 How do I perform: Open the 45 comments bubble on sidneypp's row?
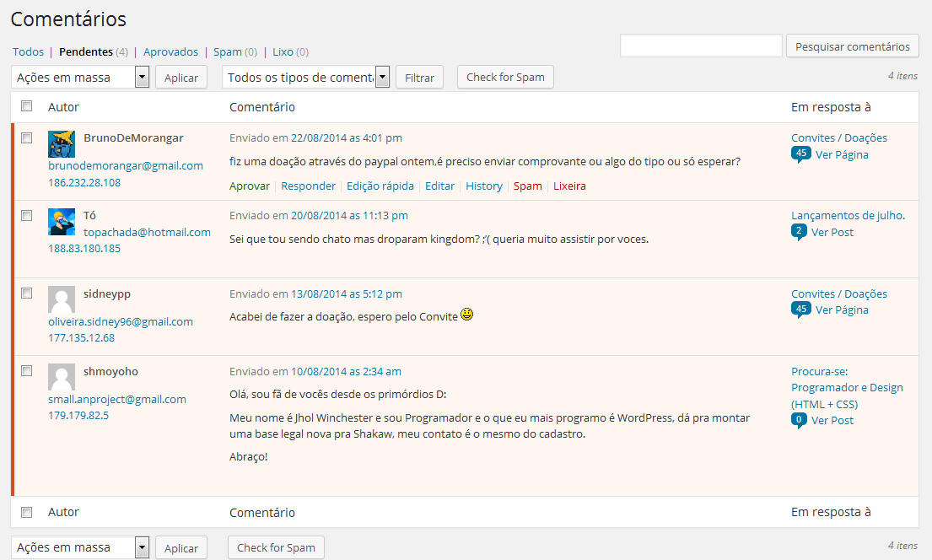(x=800, y=310)
